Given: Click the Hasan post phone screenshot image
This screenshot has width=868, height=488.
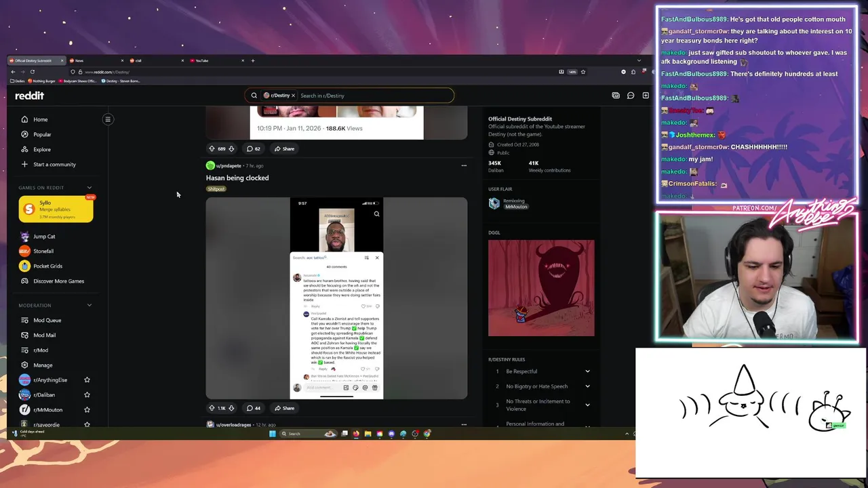Looking at the screenshot, I should click(336, 298).
